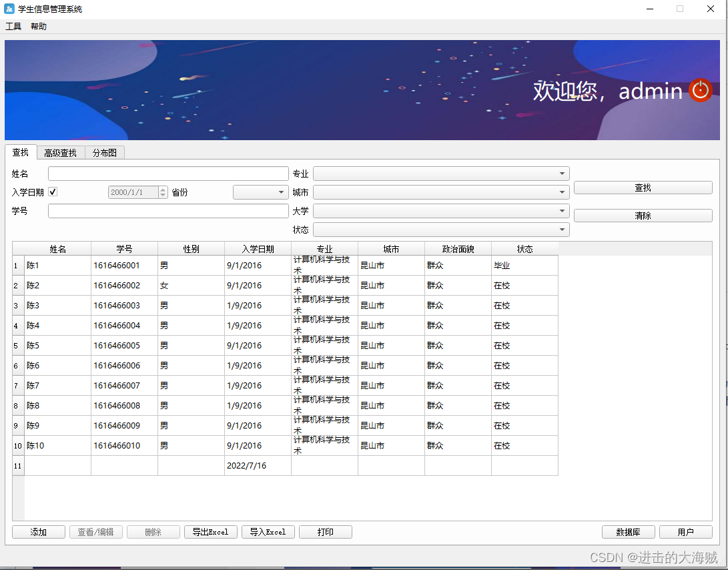Viewport: 728px width, 570px height.
Task: Select row header number 3
Action: pos(18,305)
